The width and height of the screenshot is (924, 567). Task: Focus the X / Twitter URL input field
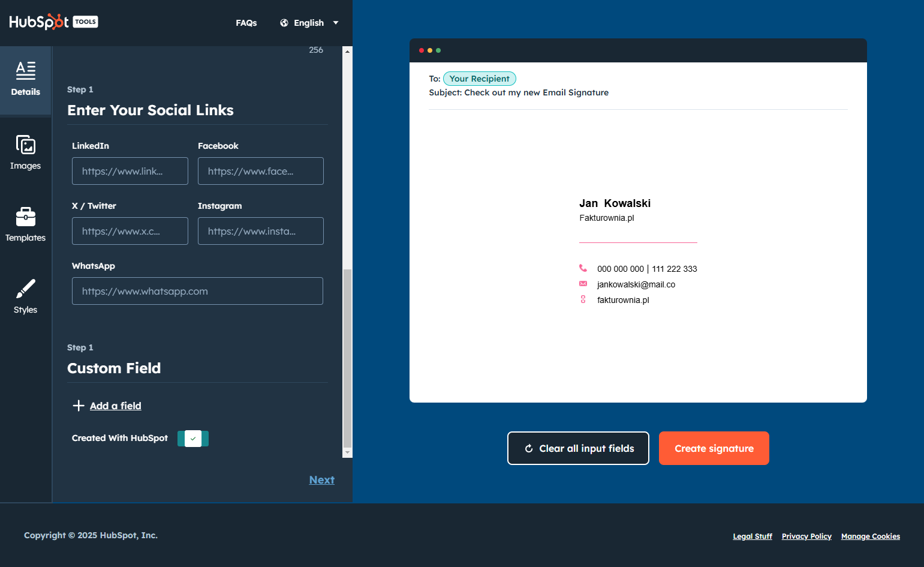130,231
